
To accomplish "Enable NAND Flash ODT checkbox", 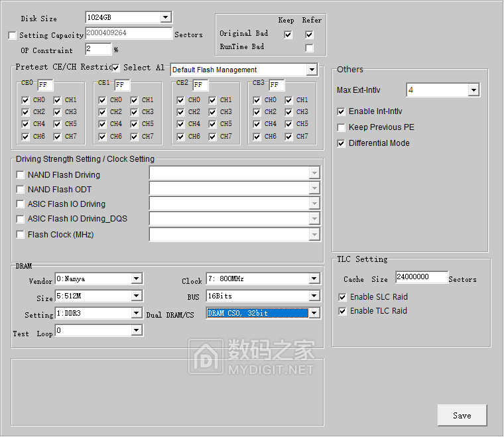I will pos(21,190).
